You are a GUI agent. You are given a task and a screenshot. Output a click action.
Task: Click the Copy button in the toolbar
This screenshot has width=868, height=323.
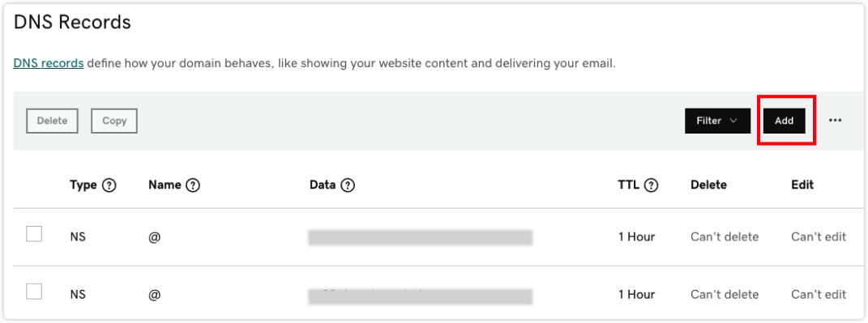(x=114, y=121)
